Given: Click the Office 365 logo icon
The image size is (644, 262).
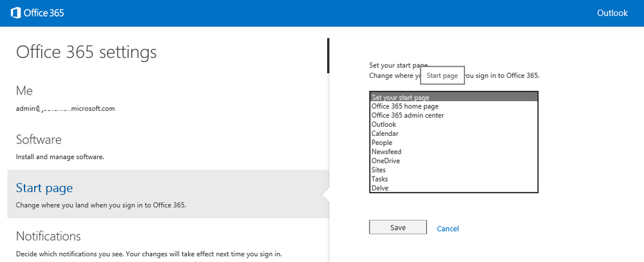Looking at the screenshot, I should [x=15, y=13].
